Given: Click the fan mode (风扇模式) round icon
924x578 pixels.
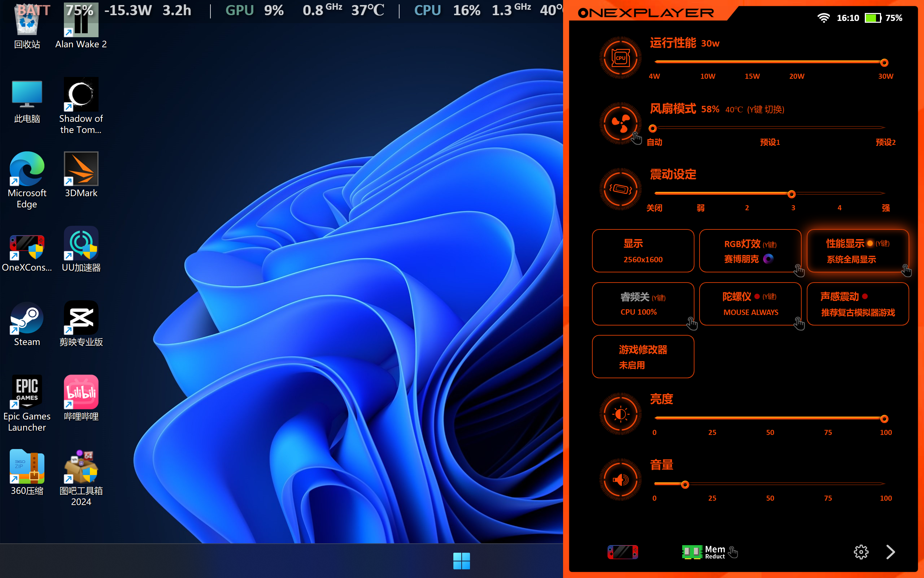Looking at the screenshot, I should 620,124.
